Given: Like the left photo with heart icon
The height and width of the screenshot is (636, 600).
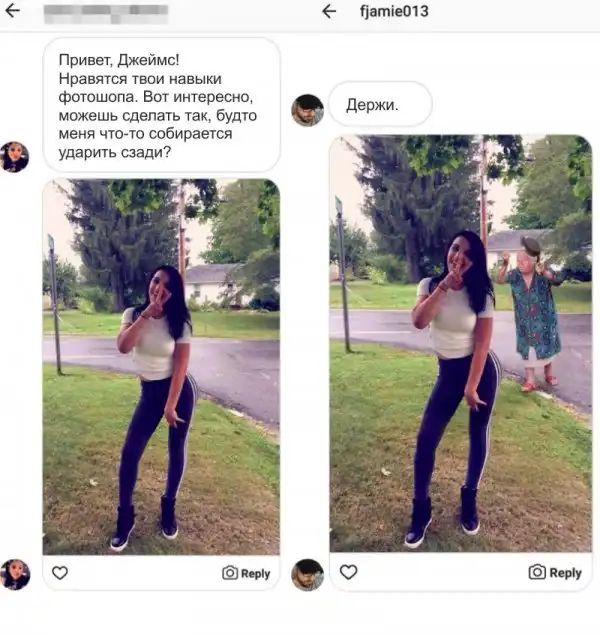Looking at the screenshot, I should 60,573.
